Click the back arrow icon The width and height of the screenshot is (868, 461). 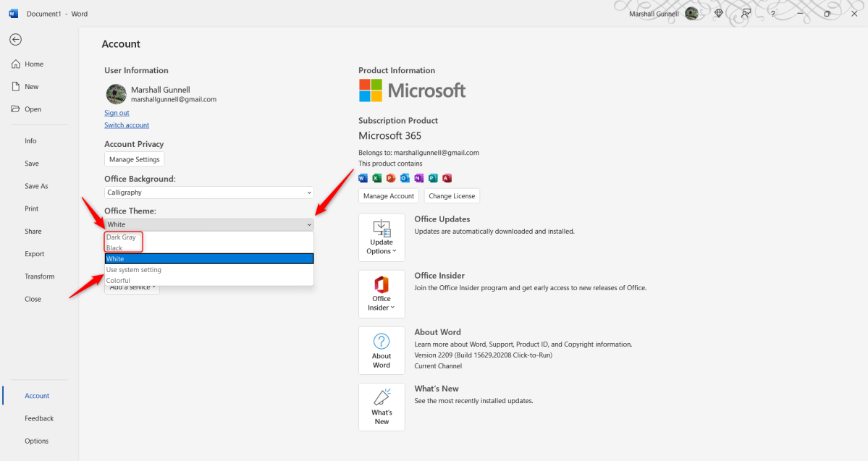[x=15, y=39]
